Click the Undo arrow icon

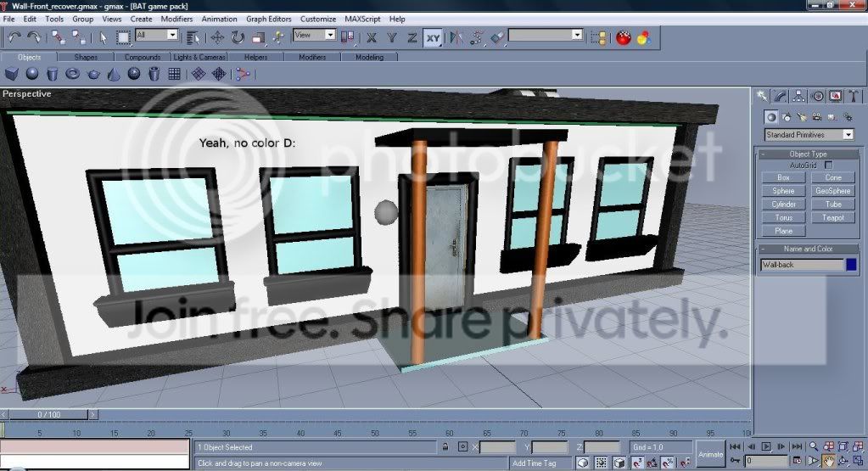pos(14,37)
